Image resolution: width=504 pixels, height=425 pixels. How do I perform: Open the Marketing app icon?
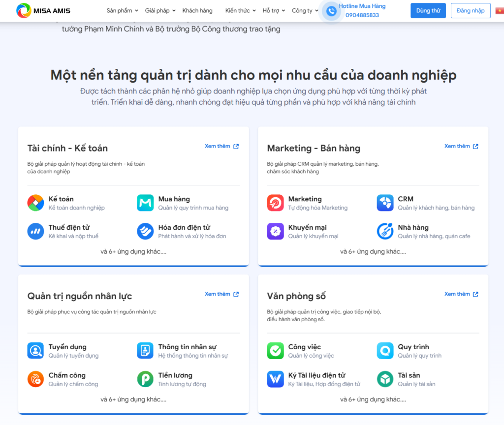tap(276, 203)
